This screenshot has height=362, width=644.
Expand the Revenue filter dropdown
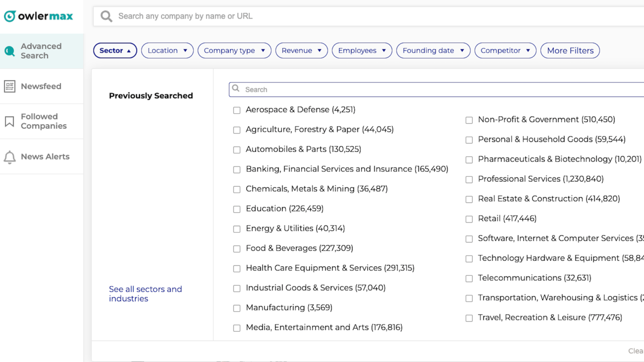301,50
